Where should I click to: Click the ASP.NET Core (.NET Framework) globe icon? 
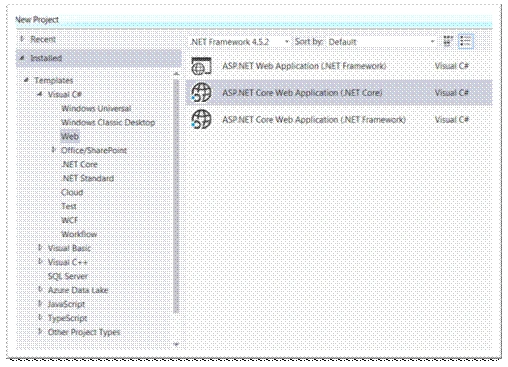tap(201, 119)
